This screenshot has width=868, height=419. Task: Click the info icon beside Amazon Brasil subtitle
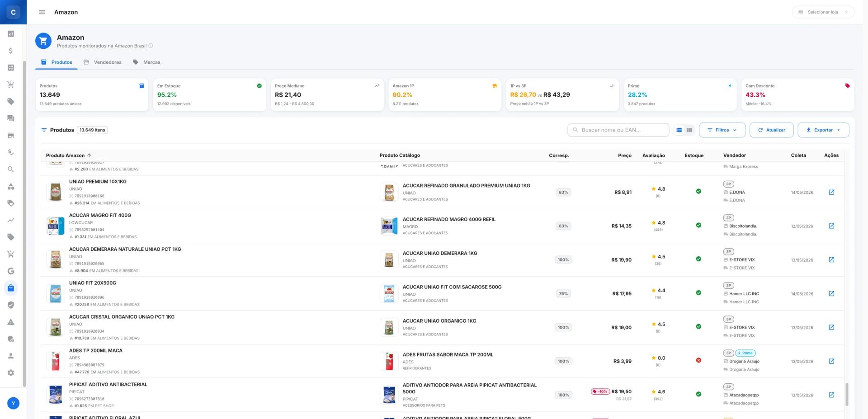pos(151,46)
